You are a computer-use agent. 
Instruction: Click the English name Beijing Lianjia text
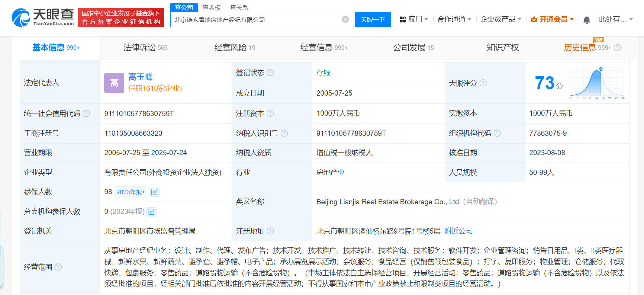point(387,202)
